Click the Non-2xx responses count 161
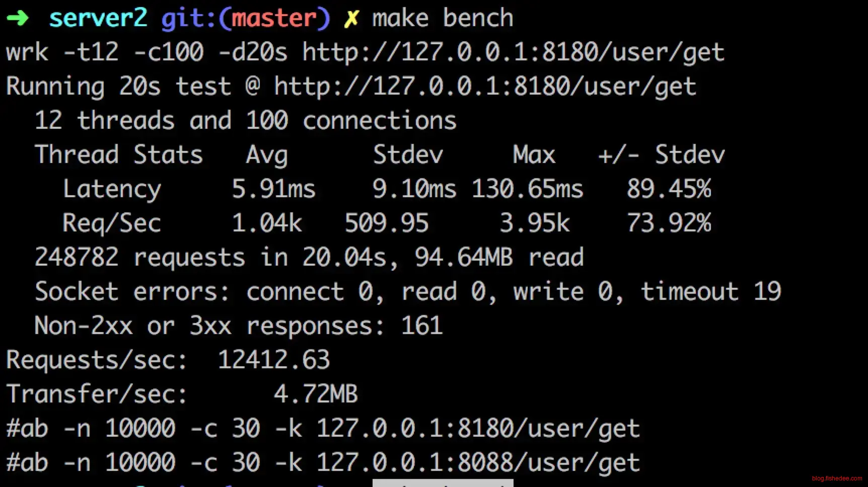Viewport: 868px width, 487px height. pos(422,326)
